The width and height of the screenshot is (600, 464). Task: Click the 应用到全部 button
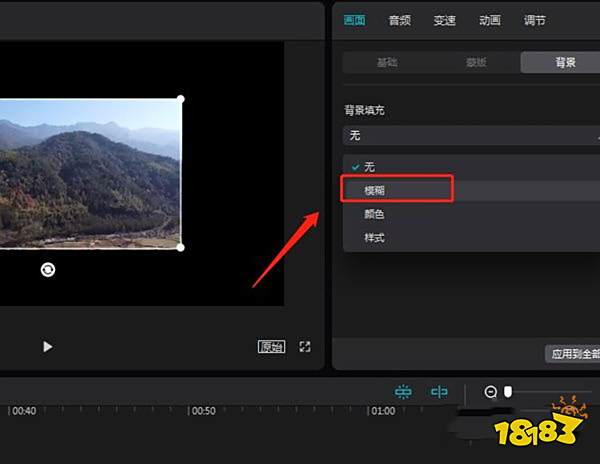tap(574, 354)
